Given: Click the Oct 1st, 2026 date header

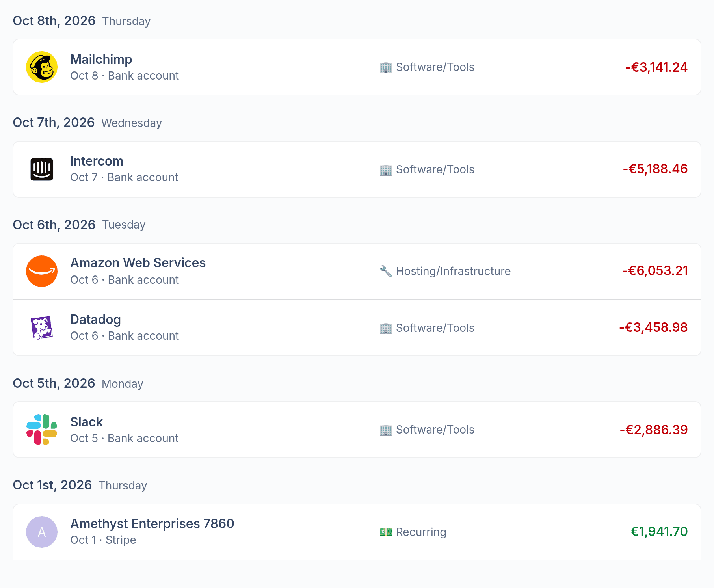Looking at the screenshot, I should coord(52,485).
